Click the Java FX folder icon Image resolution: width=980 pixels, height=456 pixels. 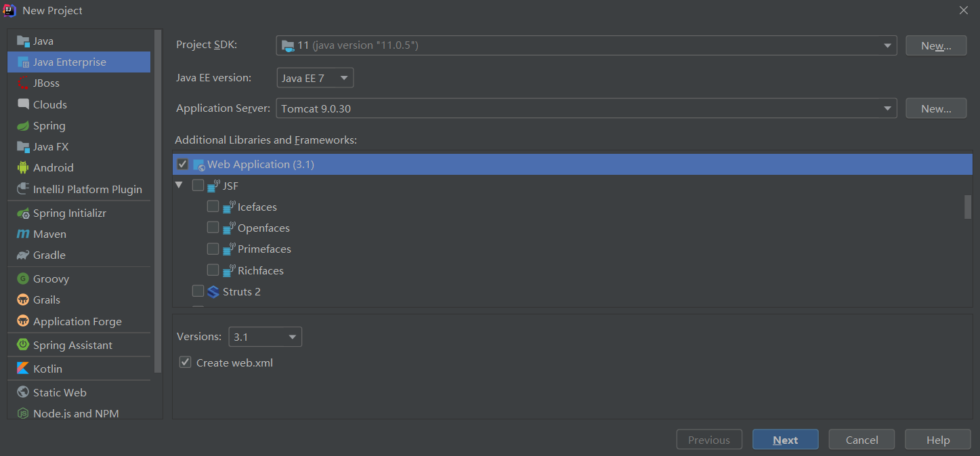pos(23,147)
